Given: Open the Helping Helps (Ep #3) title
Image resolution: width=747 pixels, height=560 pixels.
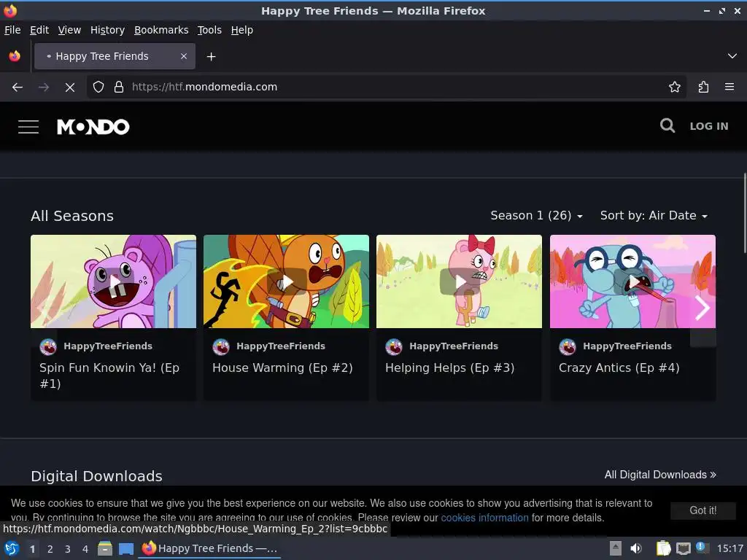Looking at the screenshot, I should pyautogui.click(x=449, y=368).
